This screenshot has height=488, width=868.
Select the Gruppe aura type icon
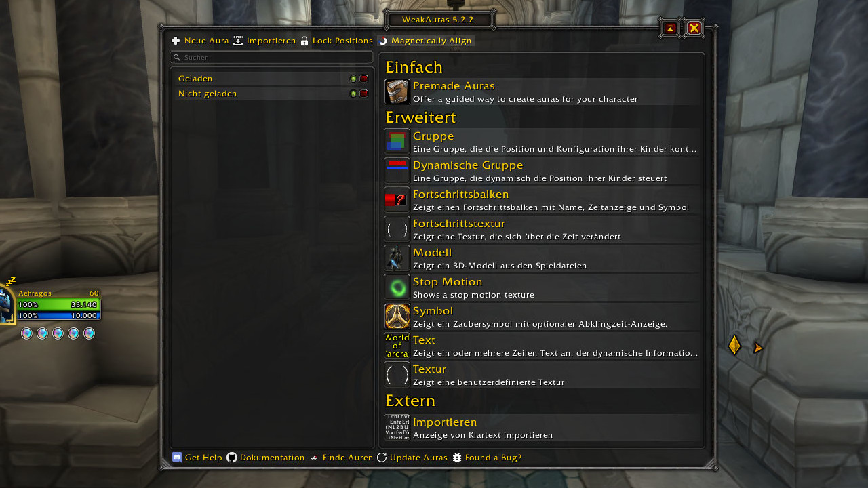[x=397, y=142]
